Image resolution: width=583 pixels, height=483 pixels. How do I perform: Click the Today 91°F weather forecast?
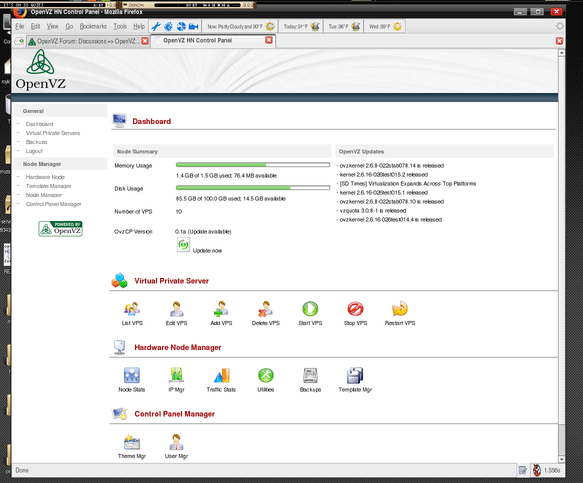coord(301,26)
